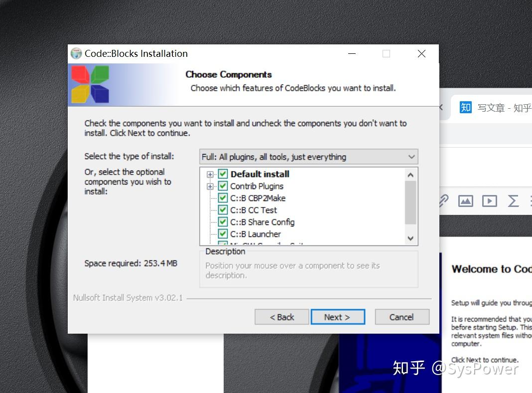
Task: Select the Contrib Plugins label
Action: point(257,186)
